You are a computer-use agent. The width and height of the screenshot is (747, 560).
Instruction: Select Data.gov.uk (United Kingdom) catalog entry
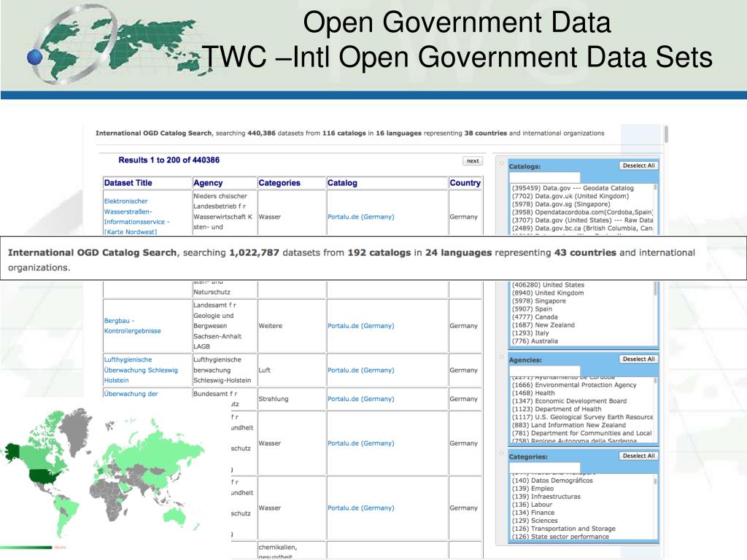coord(570,196)
